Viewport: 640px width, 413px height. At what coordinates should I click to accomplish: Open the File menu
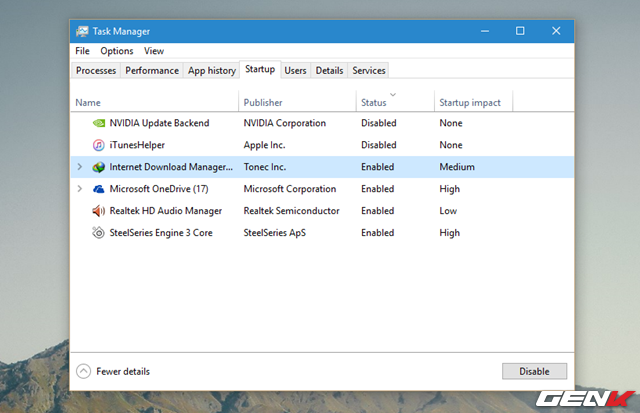82,51
